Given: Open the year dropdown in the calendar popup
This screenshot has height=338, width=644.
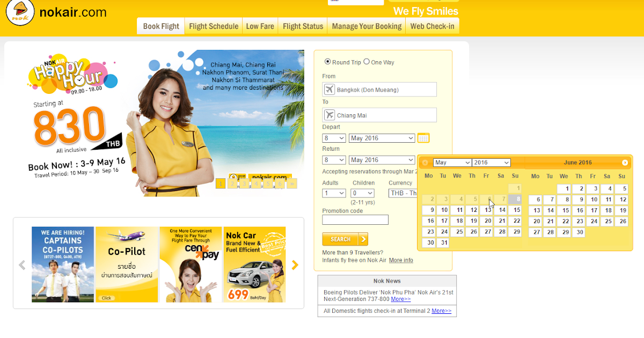Looking at the screenshot, I should click(491, 163).
